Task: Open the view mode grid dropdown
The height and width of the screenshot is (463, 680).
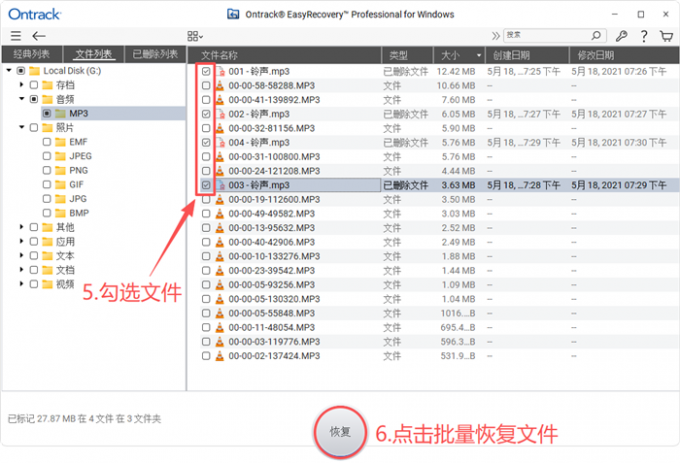Action: [x=195, y=36]
